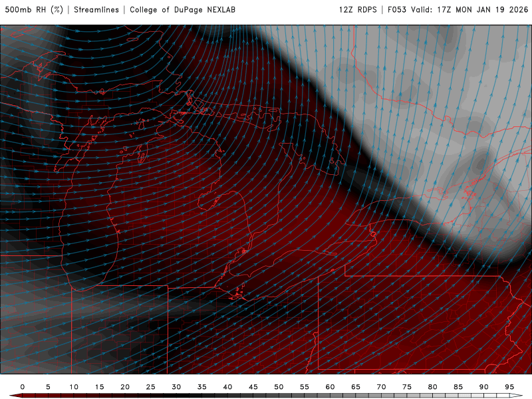Viewport: 532px width, 399px height.
Task: Click the colorbar label "60"
Action: point(330,387)
